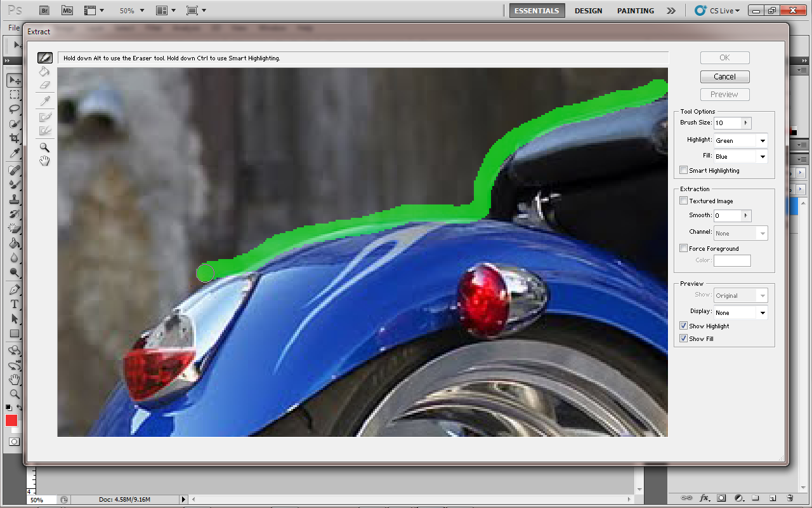The height and width of the screenshot is (508, 812).
Task: Open the CS Live menu
Action: coord(717,11)
